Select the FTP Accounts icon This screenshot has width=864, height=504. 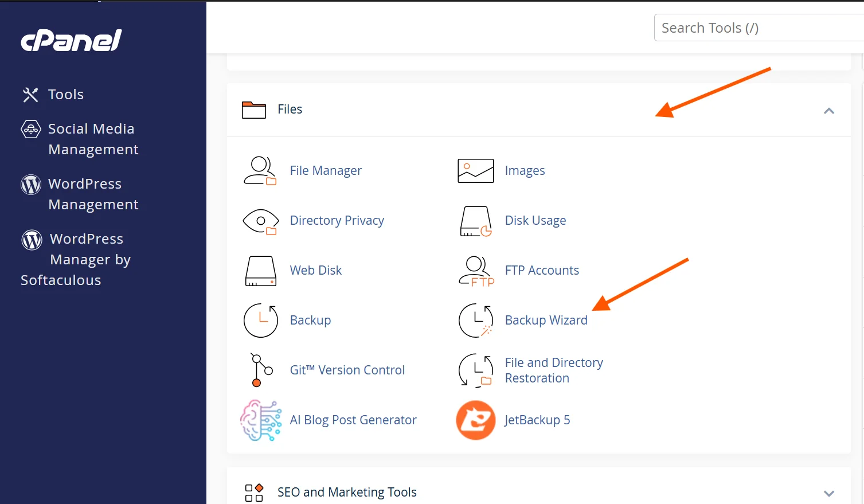tap(475, 271)
